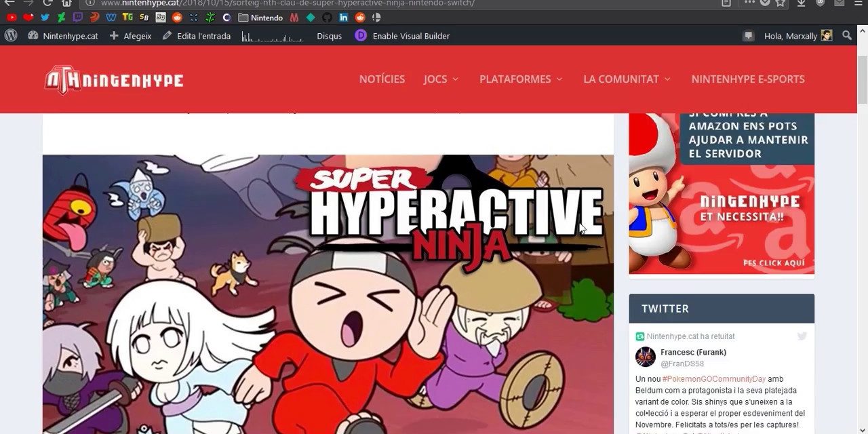Open the LinkedIn bookmark icon
The height and width of the screenshot is (434, 868).
coord(344,18)
